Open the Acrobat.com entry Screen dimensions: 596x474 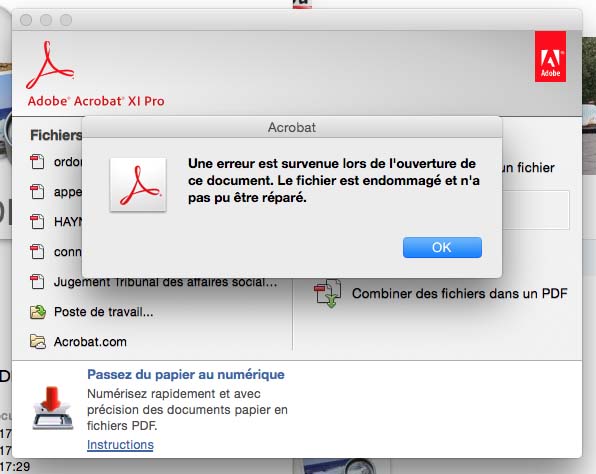tap(90, 342)
